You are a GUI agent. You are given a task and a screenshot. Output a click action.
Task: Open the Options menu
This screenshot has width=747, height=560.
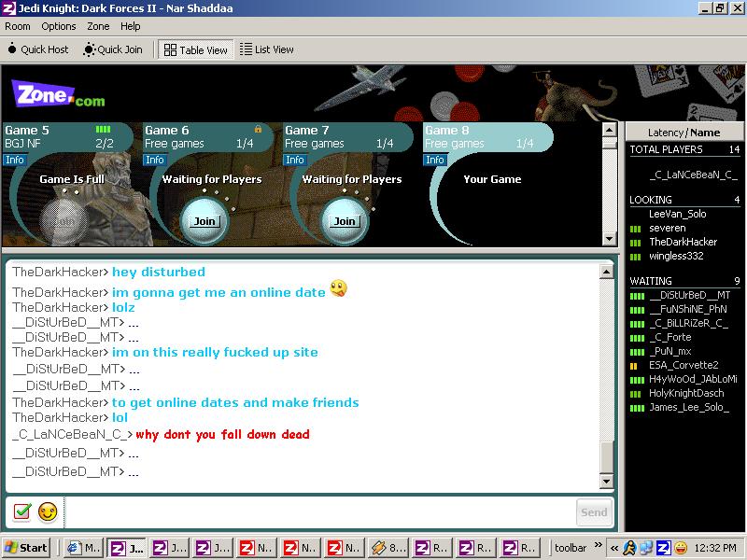point(59,27)
